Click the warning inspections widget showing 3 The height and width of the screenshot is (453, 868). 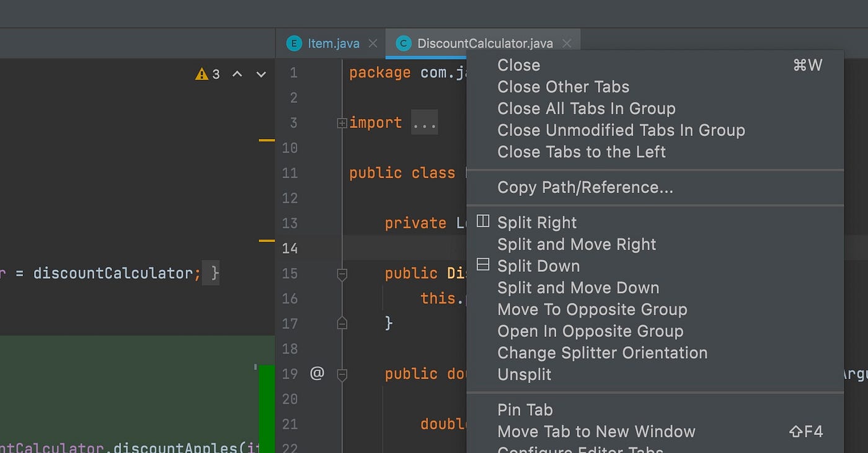pyautogui.click(x=208, y=73)
